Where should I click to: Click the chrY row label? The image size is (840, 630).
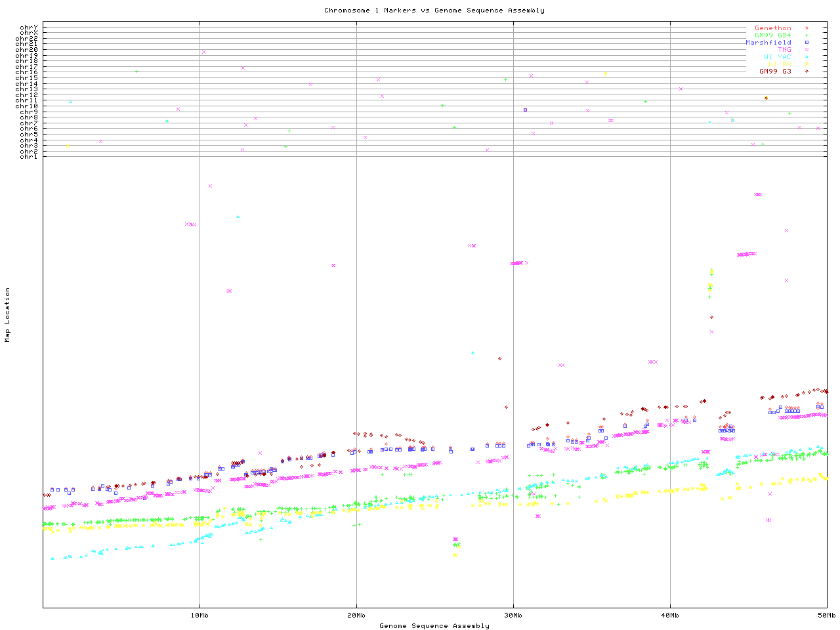(29, 28)
